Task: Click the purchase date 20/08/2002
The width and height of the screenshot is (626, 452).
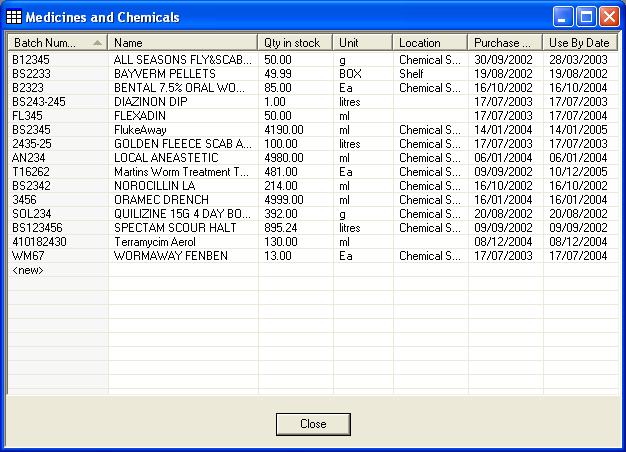Action: 506,214
